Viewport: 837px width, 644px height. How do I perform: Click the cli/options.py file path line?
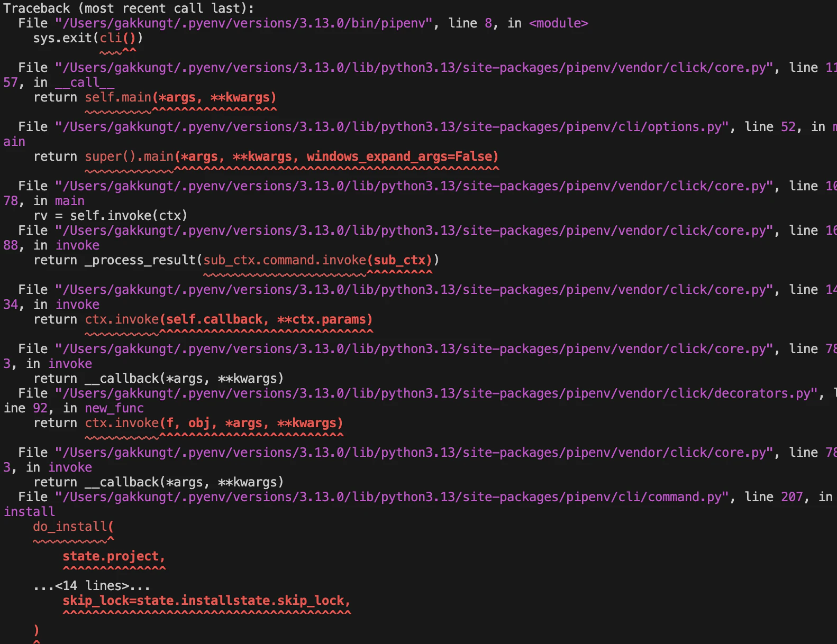[427, 127]
